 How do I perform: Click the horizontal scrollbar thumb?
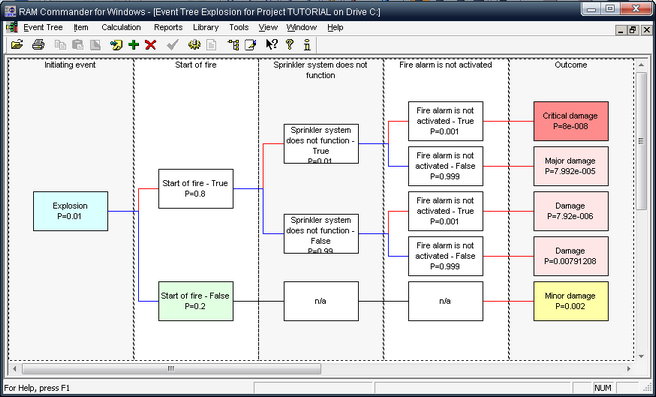(172, 369)
